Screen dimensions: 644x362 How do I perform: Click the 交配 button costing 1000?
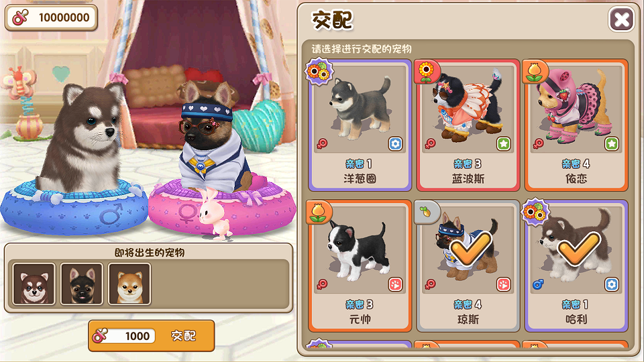152,336
